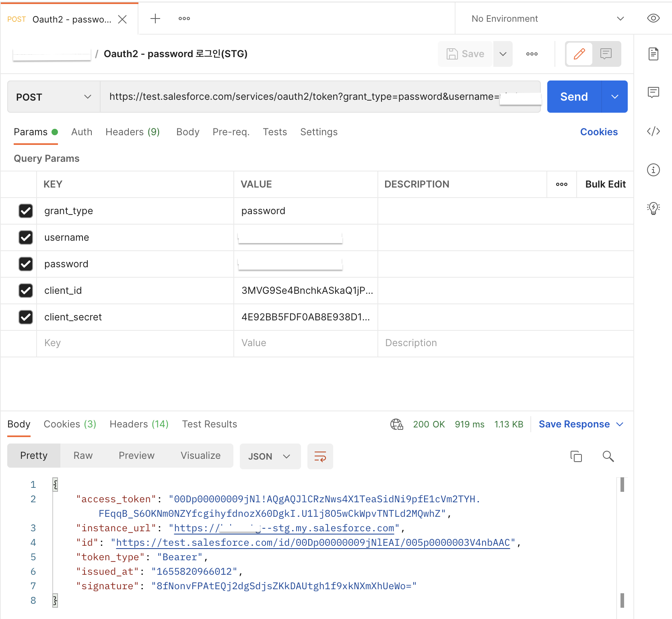Select Pretty response view
This screenshot has width=672, height=619.
[34, 456]
